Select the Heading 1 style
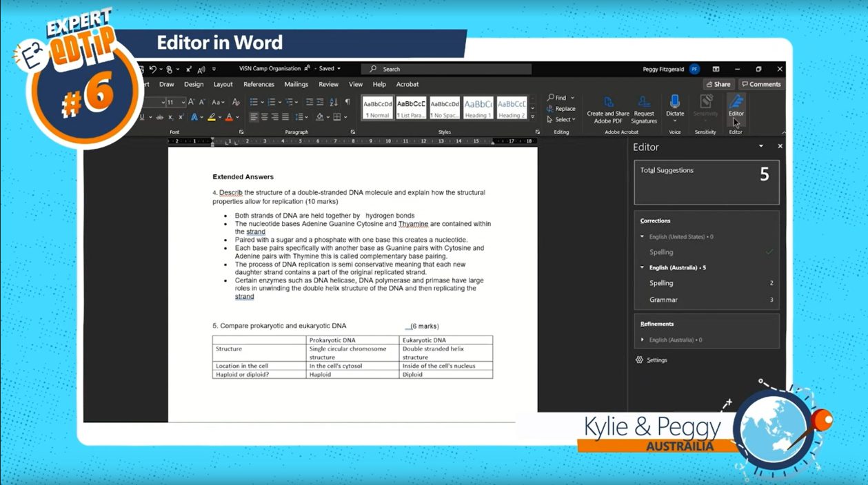The height and width of the screenshot is (485, 868). coord(478,108)
